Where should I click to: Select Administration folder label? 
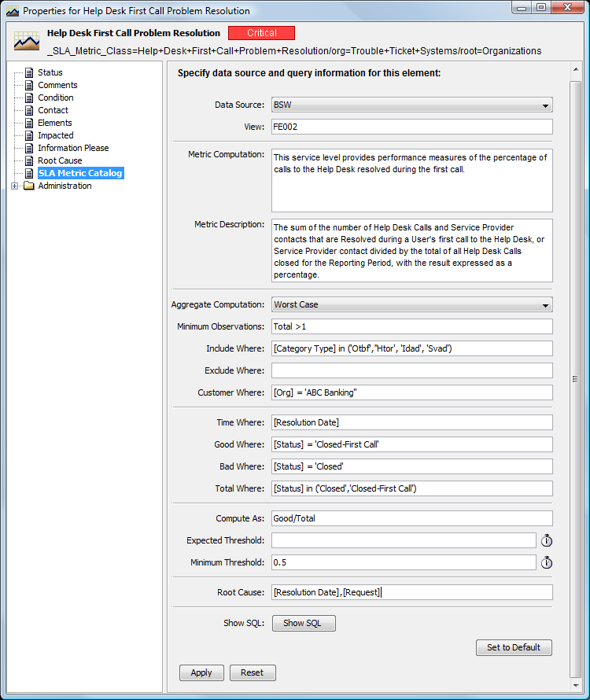(65, 186)
